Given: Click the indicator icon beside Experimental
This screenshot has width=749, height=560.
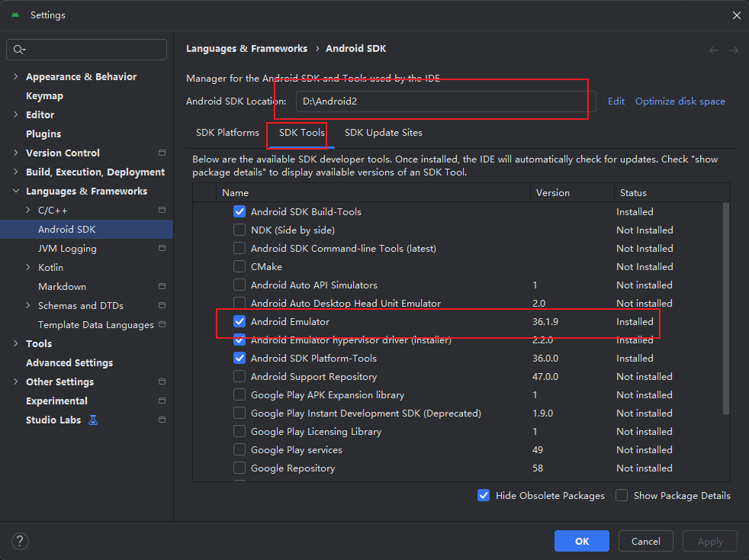Looking at the screenshot, I should click(x=161, y=401).
